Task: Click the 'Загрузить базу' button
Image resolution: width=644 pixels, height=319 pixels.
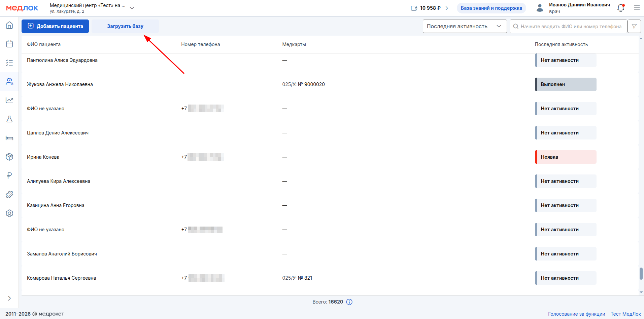Action: click(125, 26)
